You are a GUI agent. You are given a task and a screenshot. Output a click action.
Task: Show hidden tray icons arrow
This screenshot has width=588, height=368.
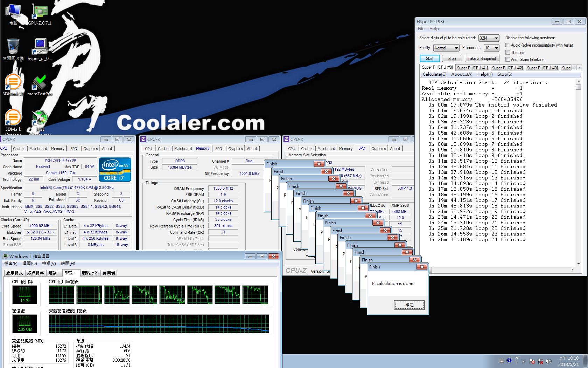click(x=524, y=361)
